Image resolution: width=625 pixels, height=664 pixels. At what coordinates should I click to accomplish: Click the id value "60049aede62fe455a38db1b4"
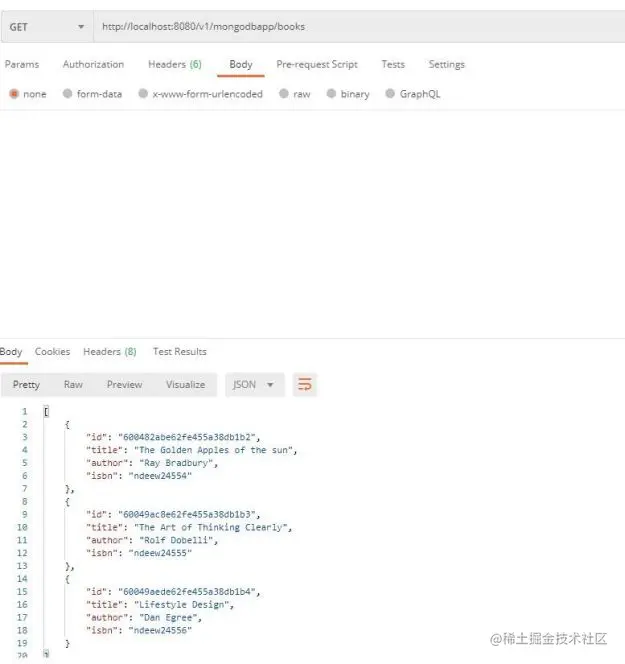click(x=187, y=591)
